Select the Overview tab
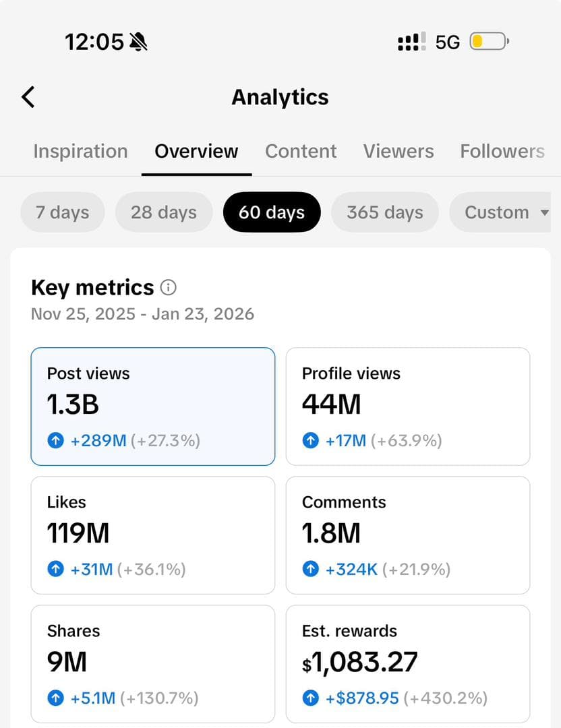 196,152
